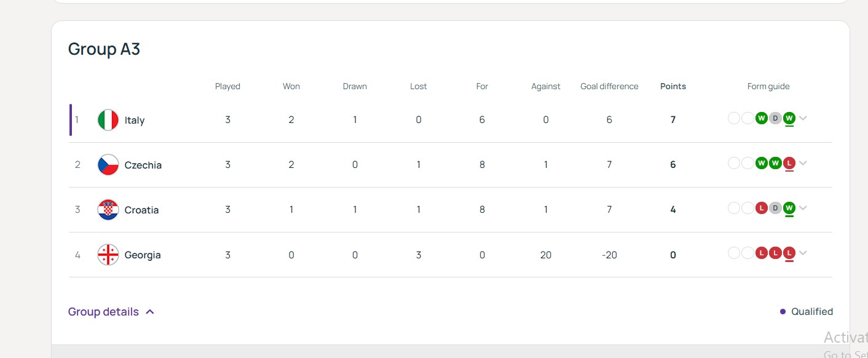868x358 pixels.
Task: Click Croatia's grey draw form badge
Action: click(775, 208)
